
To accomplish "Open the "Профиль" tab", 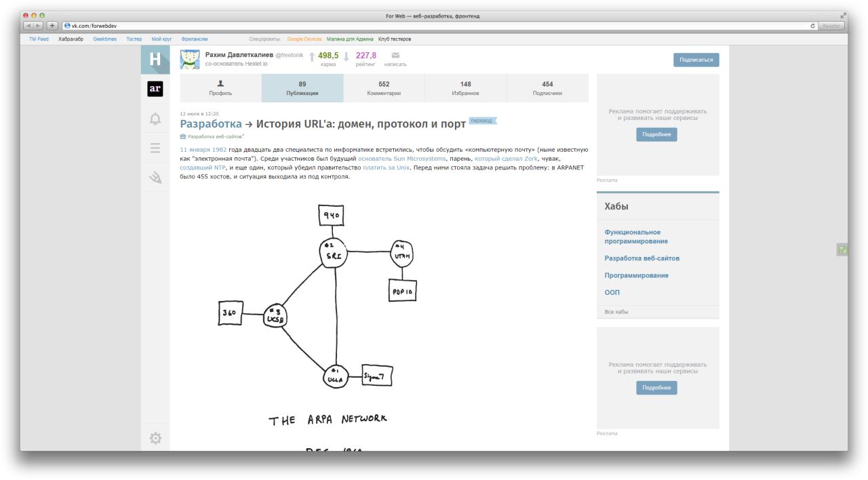I will click(x=220, y=88).
